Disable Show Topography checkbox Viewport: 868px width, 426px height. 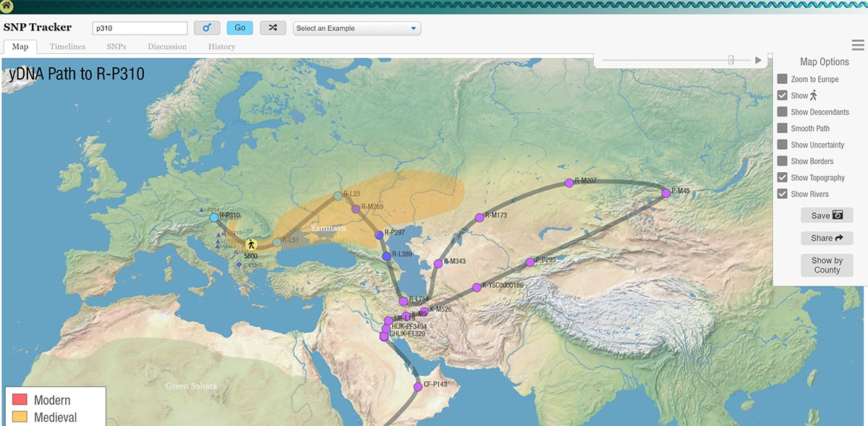click(782, 178)
